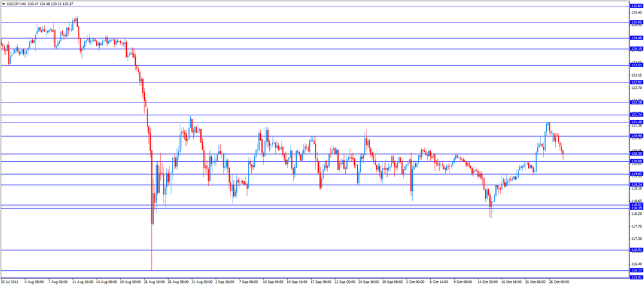
Task: Click the 30 Jul 2015 date label
Action: 8,282
